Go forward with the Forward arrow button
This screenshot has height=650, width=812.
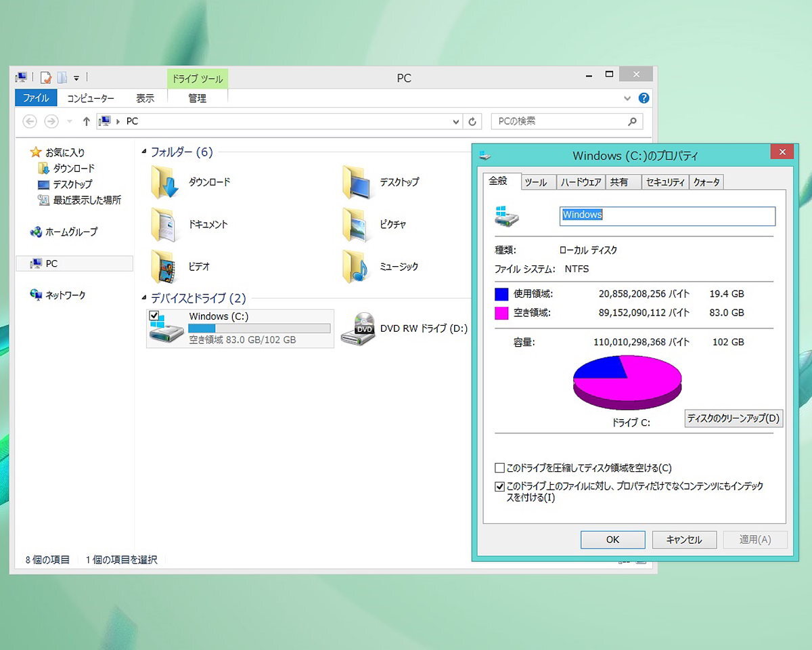point(51,121)
